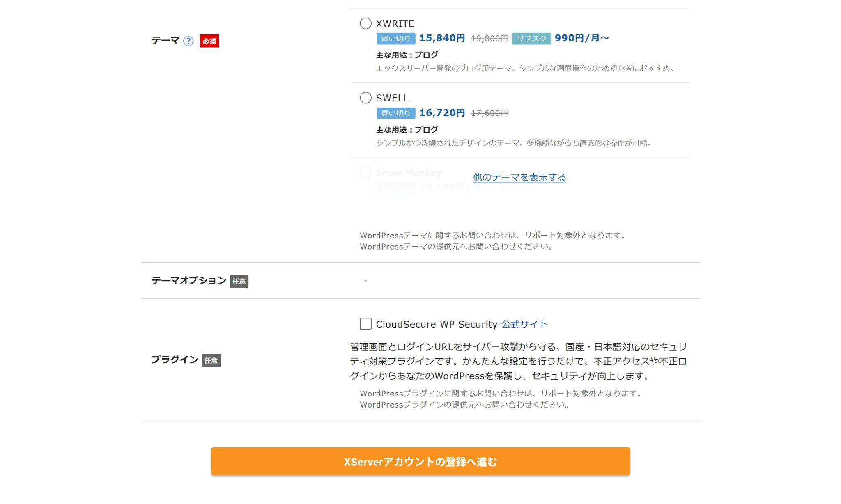Open the 公式サイト link for CloudSecure
The height and width of the screenshot is (504, 841).
[x=524, y=324]
